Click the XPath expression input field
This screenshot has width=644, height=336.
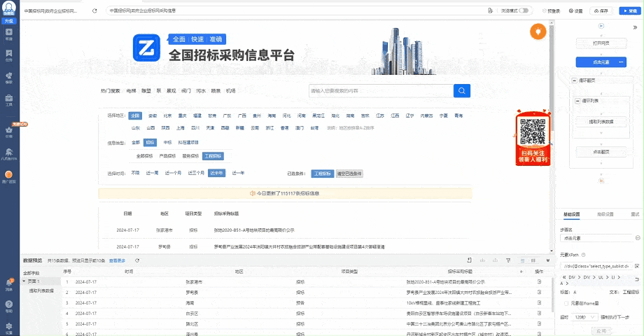(x=597, y=266)
